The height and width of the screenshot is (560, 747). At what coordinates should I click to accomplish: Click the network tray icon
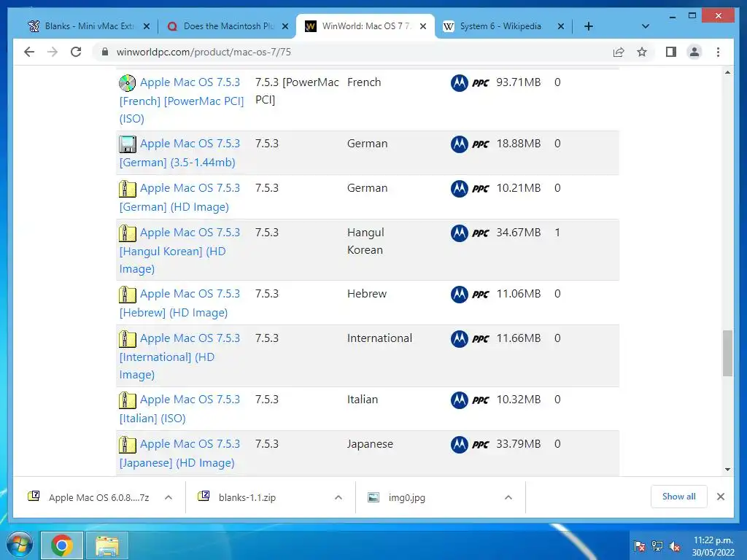click(657, 546)
